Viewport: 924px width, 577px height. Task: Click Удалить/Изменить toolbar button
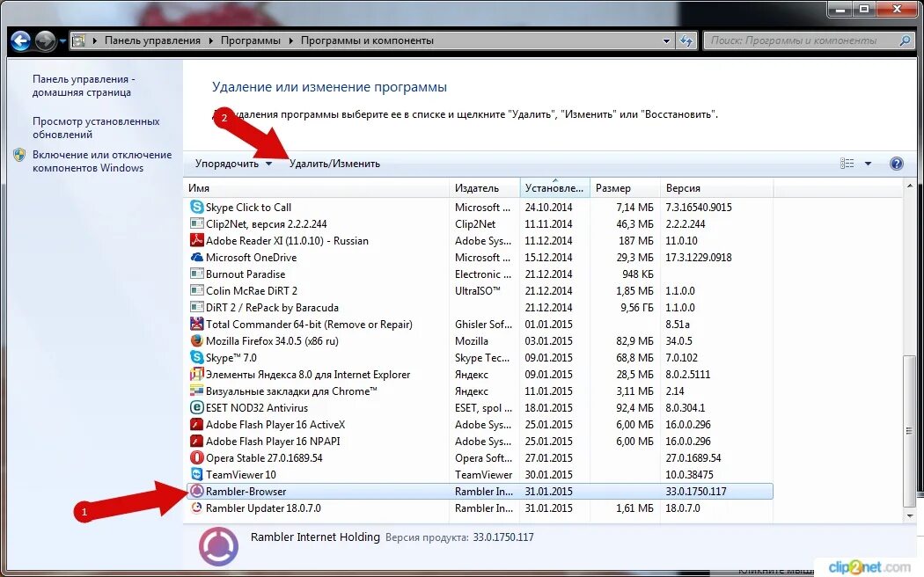point(334,164)
